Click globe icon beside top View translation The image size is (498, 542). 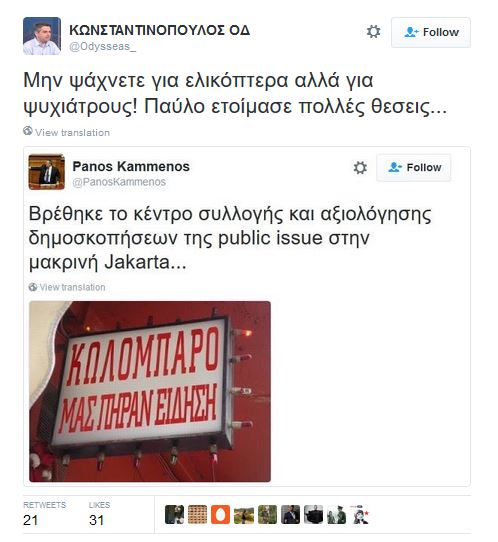[x=28, y=131]
